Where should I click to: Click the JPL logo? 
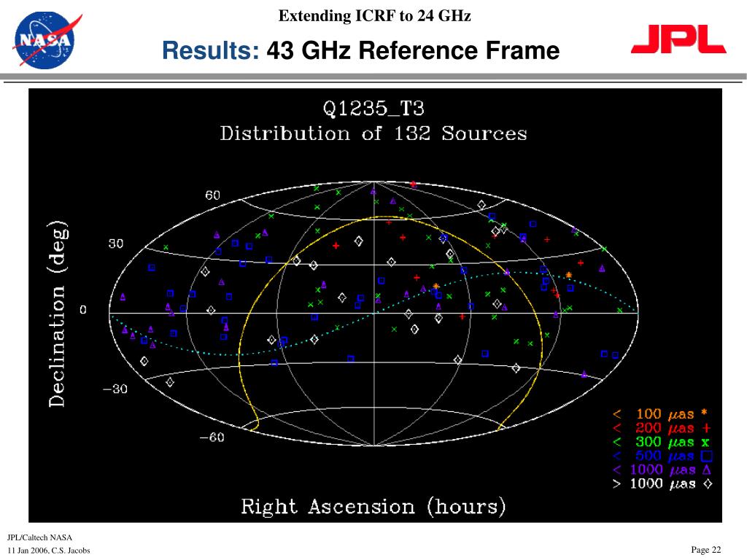[x=678, y=39]
